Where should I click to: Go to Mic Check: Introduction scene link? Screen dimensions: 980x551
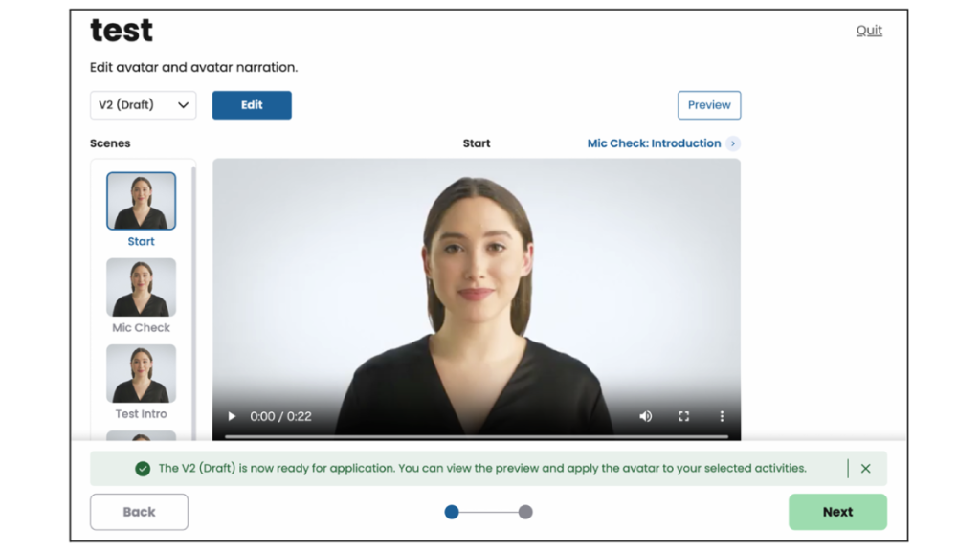(x=654, y=143)
